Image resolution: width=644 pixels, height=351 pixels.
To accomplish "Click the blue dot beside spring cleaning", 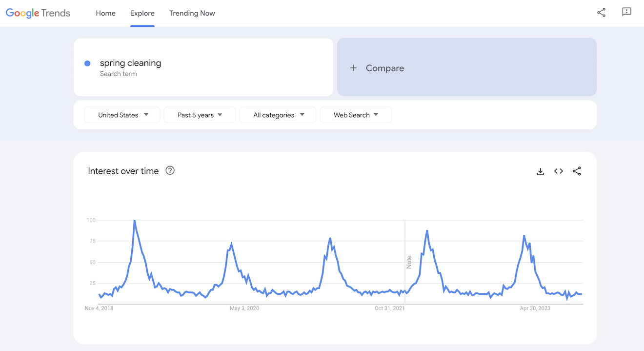I will pos(87,63).
